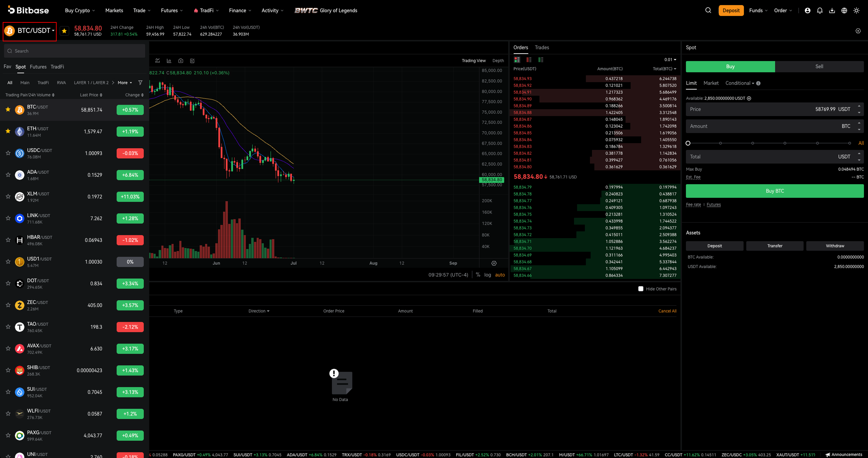
Task: Click the last amount slider tick before All
Action: (850, 143)
